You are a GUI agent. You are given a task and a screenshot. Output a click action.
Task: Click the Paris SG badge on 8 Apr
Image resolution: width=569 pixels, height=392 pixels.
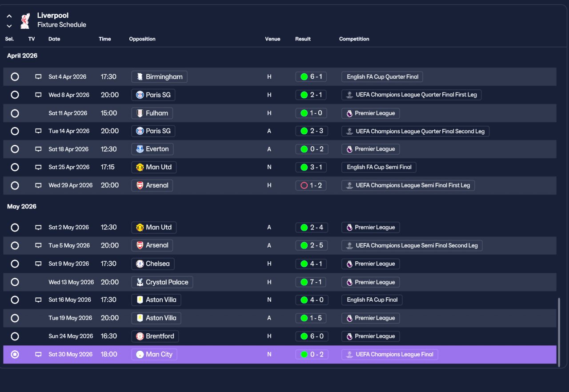pyautogui.click(x=140, y=95)
